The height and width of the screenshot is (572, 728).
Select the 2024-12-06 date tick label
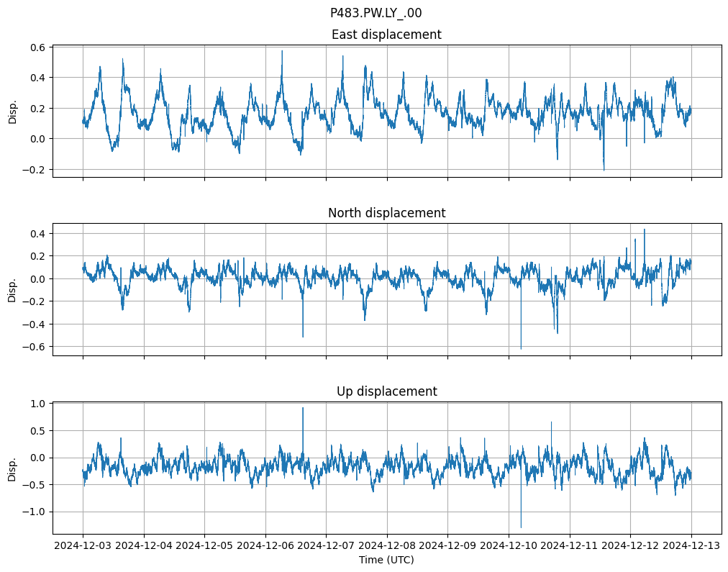[265, 546]
